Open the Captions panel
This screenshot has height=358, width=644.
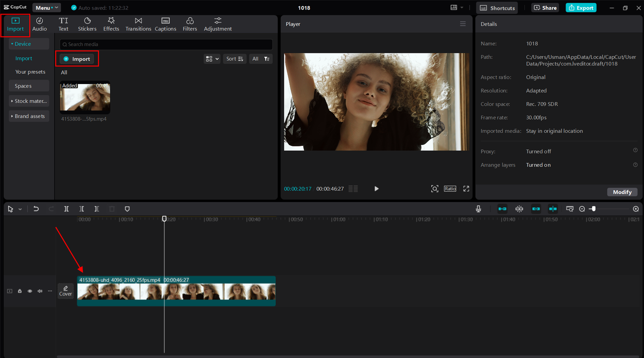click(166, 24)
